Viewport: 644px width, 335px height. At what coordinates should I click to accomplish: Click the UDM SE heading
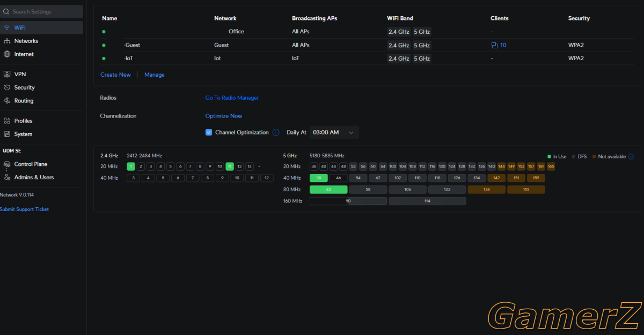tap(11, 151)
